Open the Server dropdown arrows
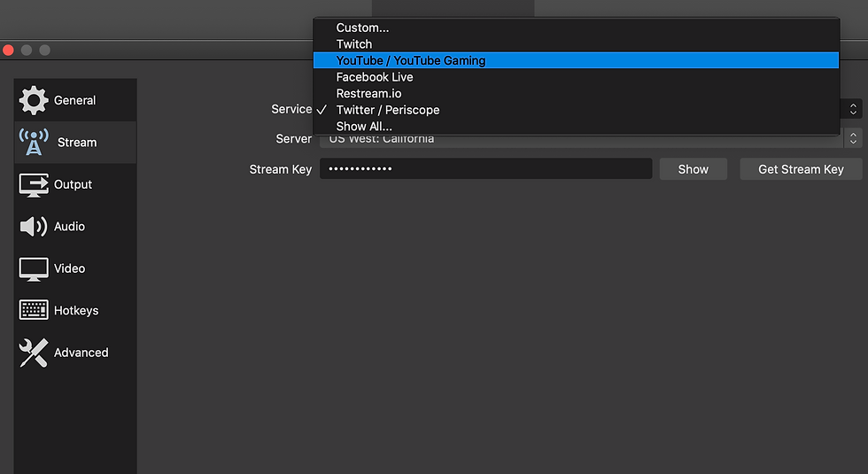This screenshot has height=474, width=868. [853, 138]
